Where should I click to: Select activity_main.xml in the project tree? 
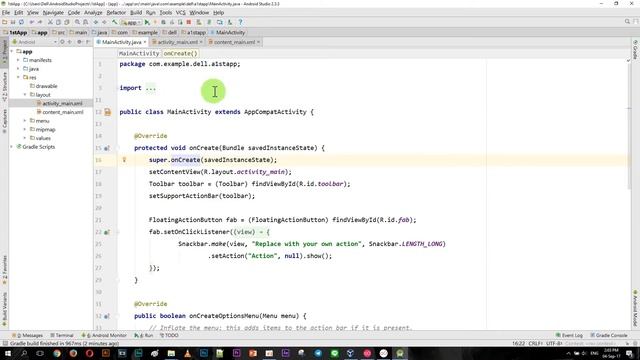pos(60,103)
